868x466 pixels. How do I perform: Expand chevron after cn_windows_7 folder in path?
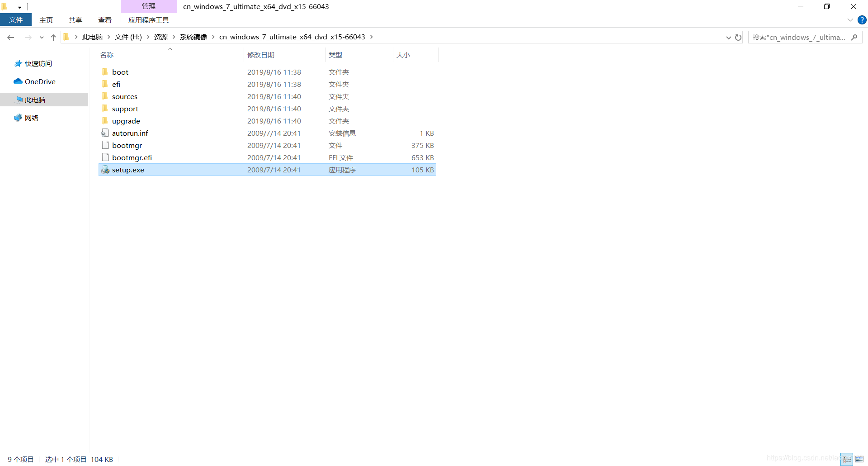(x=372, y=37)
